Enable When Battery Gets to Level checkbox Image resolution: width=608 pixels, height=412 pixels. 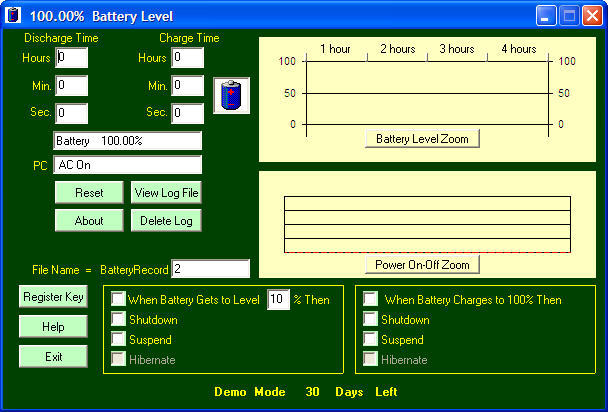tap(119, 299)
